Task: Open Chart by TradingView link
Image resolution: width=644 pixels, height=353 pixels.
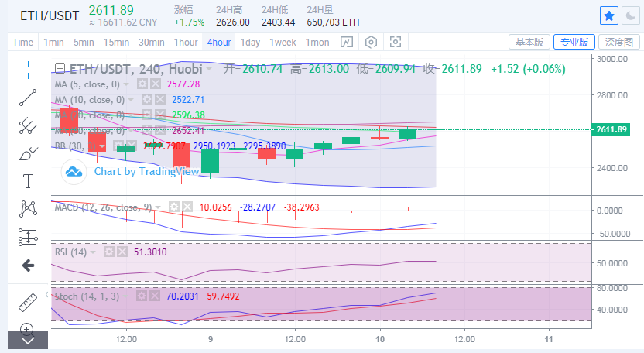Action: point(146,171)
